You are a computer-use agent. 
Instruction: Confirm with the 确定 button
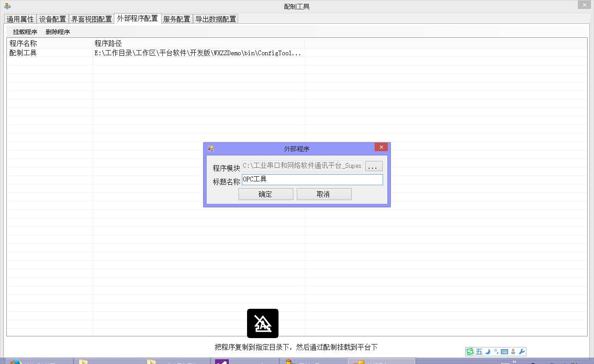(x=266, y=194)
